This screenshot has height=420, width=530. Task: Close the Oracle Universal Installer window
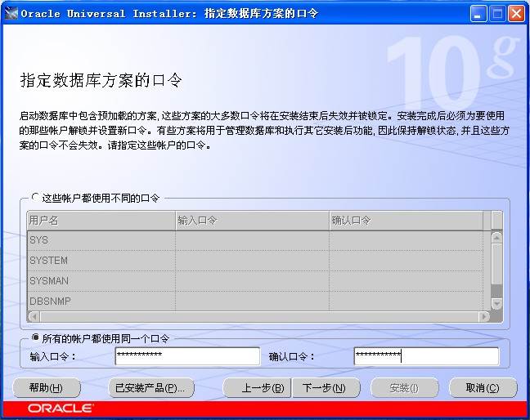tap(516, 14)
